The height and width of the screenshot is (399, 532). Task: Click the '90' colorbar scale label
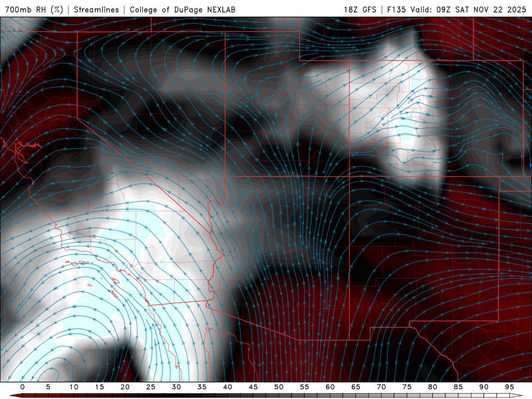pyautogui.click(x=483, y=387)
